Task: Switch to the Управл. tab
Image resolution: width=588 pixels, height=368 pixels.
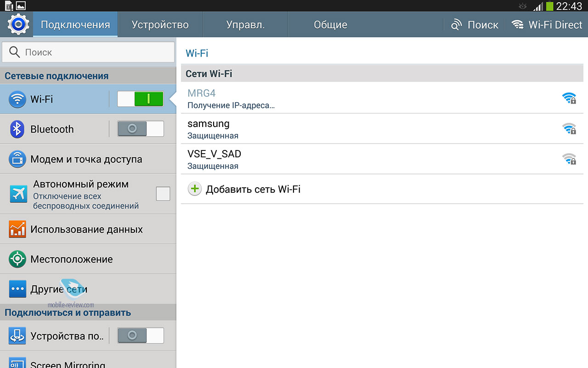Action: point(245,24)
